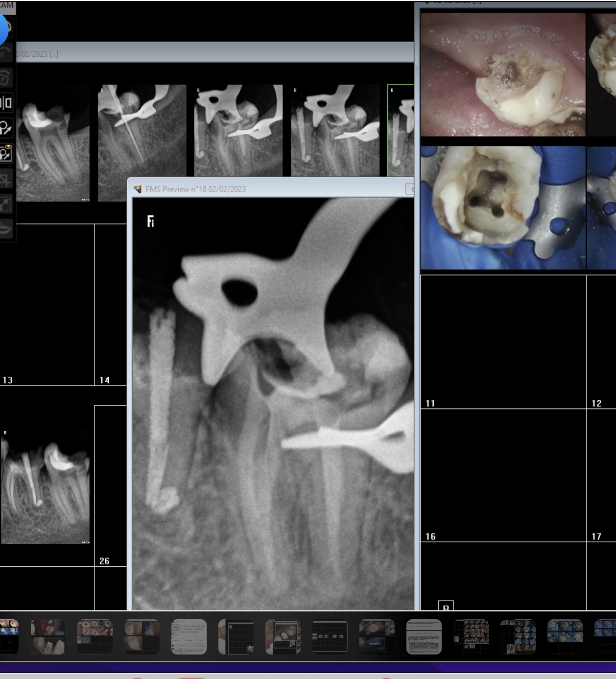Image resolution: width=616 pixels, height=679 pixels.
Task: Click the greyed X rotate icon in toolbar
Action: tap(5, 78)
